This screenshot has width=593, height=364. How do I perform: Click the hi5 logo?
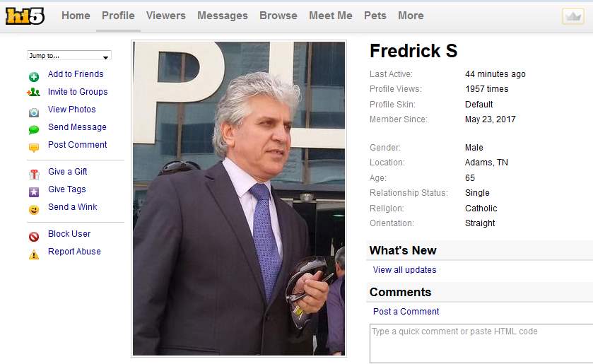pyautogui.click(x=25, y=16)
